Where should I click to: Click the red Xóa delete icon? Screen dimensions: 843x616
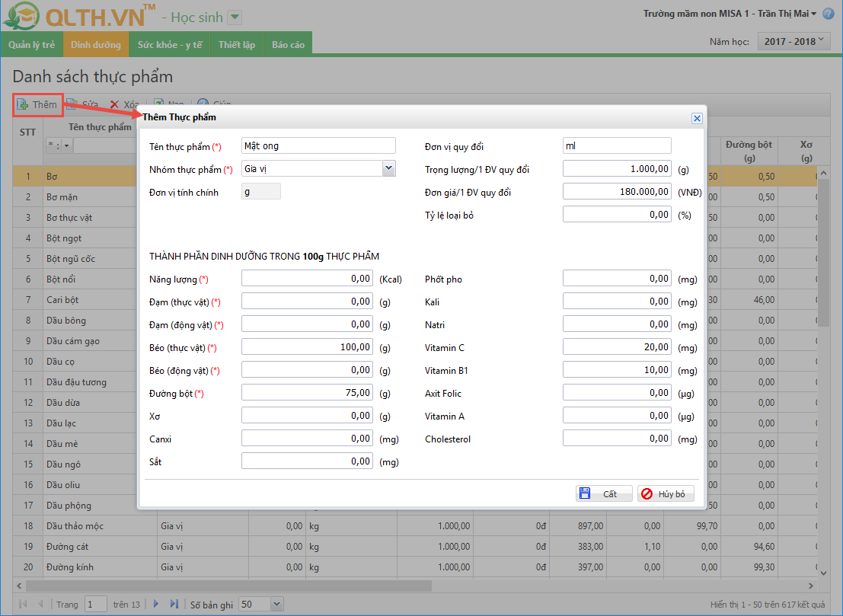point(114,104)
